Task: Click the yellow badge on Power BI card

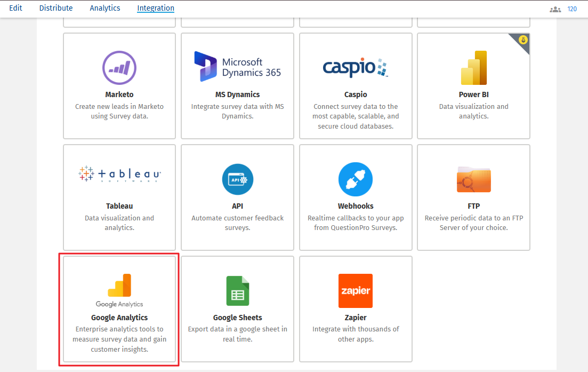Action: [523, 40]
